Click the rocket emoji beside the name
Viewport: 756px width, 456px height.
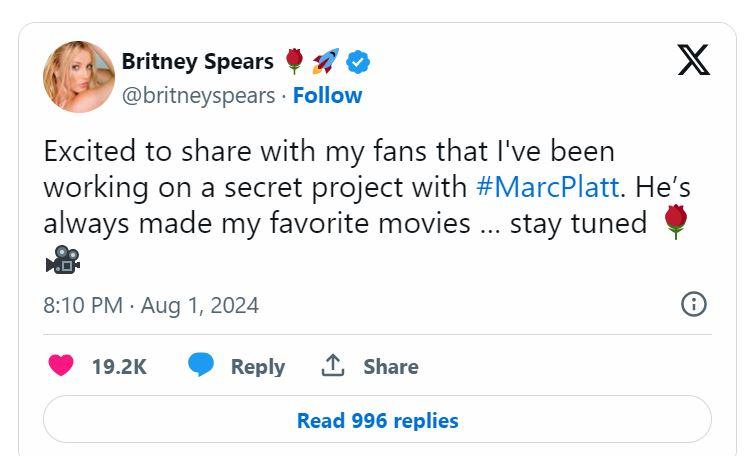325,62
